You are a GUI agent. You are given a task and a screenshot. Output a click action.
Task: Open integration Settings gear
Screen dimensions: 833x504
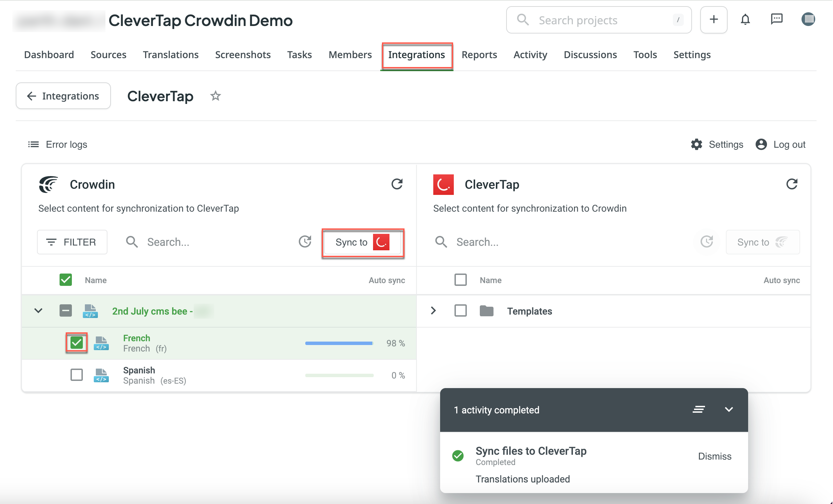tap(717, 144)
